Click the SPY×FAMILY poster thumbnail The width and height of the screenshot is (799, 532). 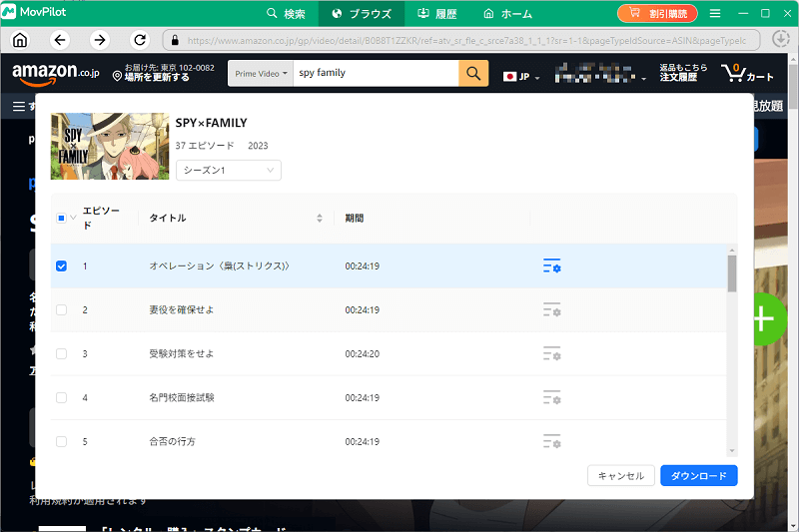click(110, 146)
